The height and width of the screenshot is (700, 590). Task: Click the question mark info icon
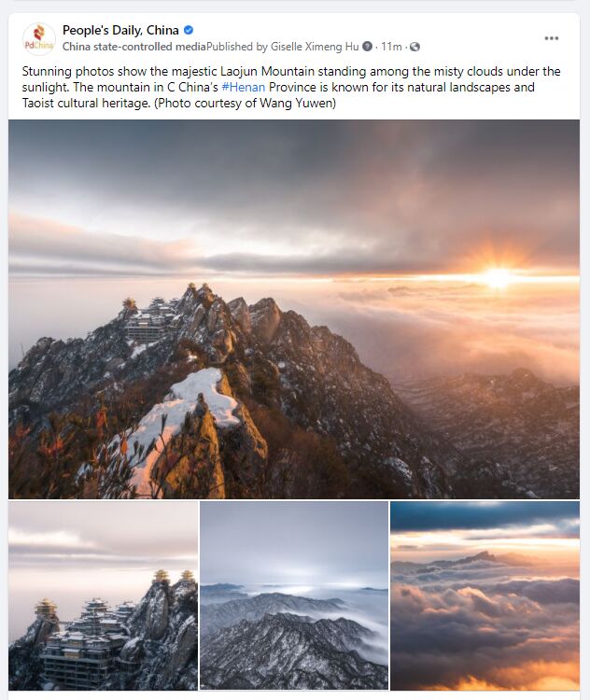[367, 47]
